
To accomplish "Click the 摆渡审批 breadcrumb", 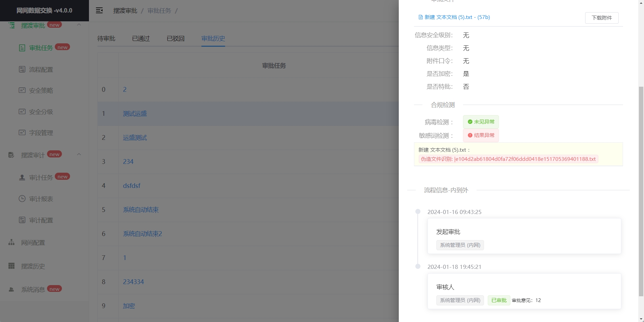I will click(x=125, y=11).
